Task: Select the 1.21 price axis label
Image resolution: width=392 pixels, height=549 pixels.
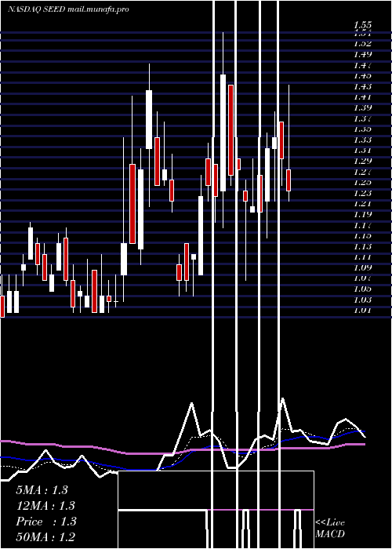Action: click(362, 204)
